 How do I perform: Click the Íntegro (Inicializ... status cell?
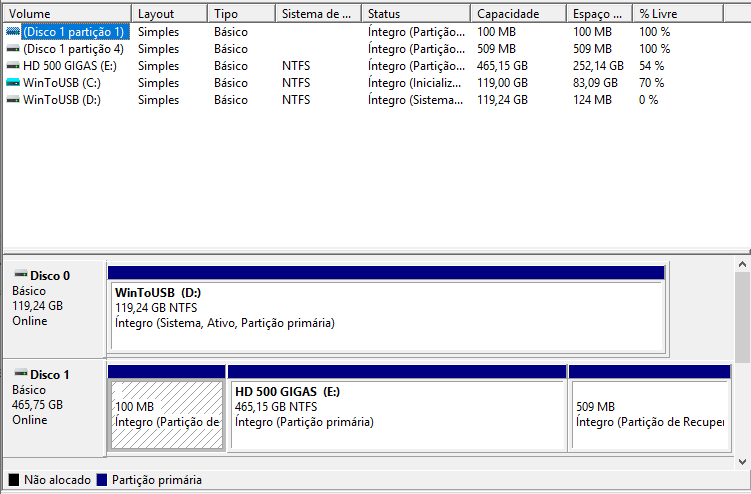[415, 83]
